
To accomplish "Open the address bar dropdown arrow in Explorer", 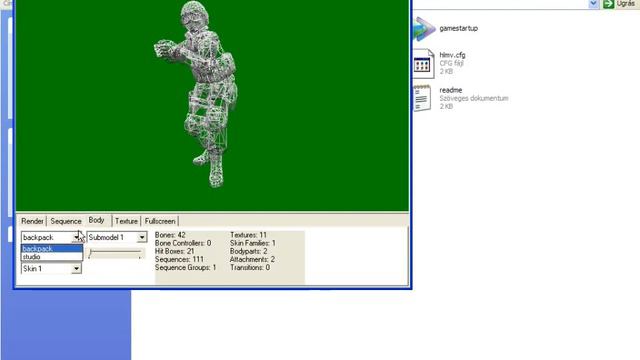I will pos(593,4).
